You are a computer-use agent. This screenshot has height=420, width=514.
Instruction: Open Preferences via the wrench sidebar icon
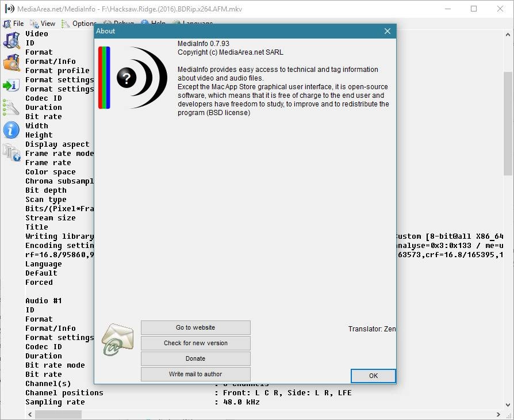[x=11, y=108]
